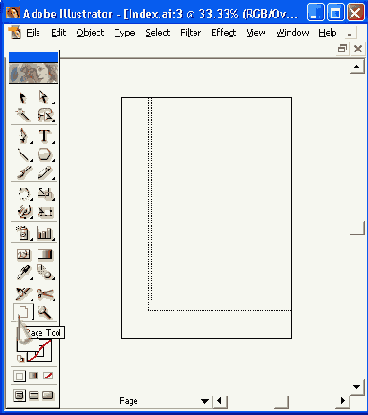368x415 pixels.
Task: Click the Default Fill and Stroke icon
Action: 21,358
